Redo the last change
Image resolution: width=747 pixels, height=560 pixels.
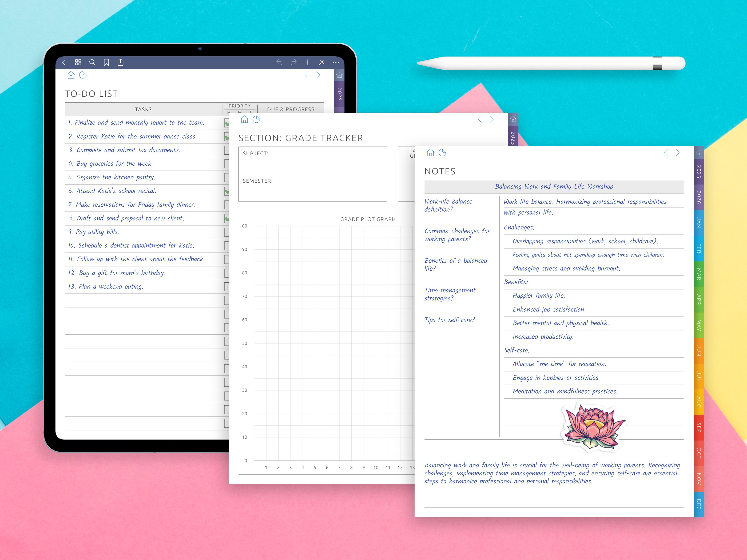(x=293, y=62)
